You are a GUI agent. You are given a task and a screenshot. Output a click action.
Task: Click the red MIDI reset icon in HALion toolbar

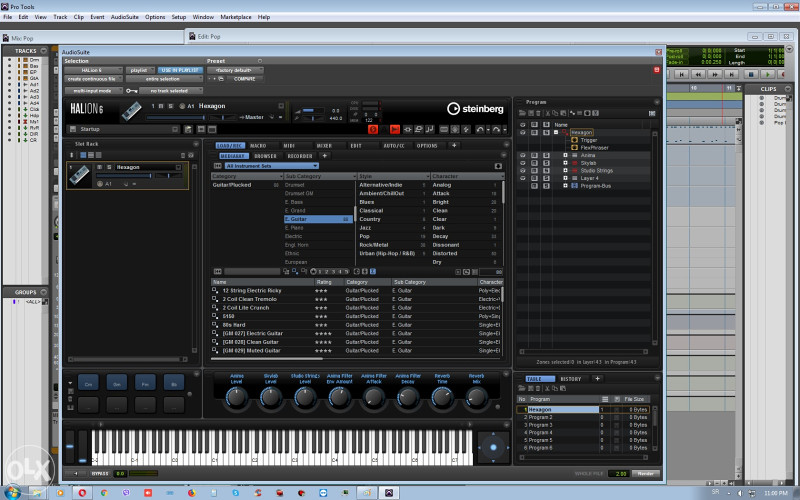tap(373, 130)
